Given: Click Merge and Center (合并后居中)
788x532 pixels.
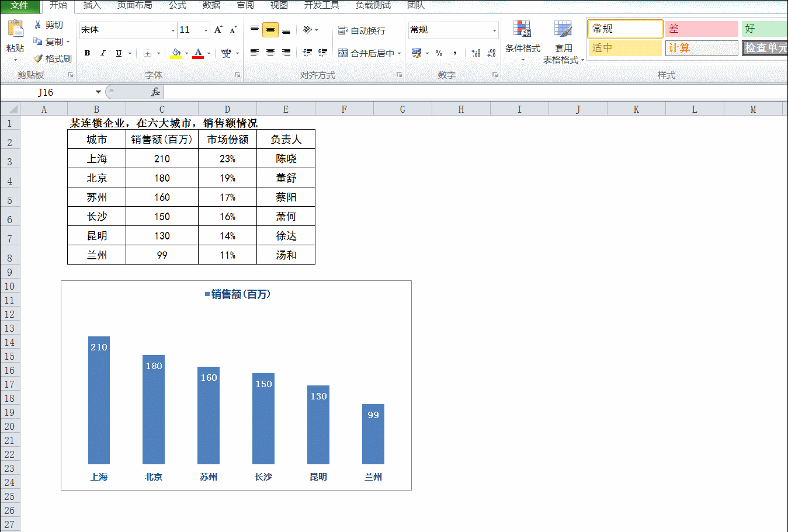Looking at the screenshot, I should (x=366, y=53).
